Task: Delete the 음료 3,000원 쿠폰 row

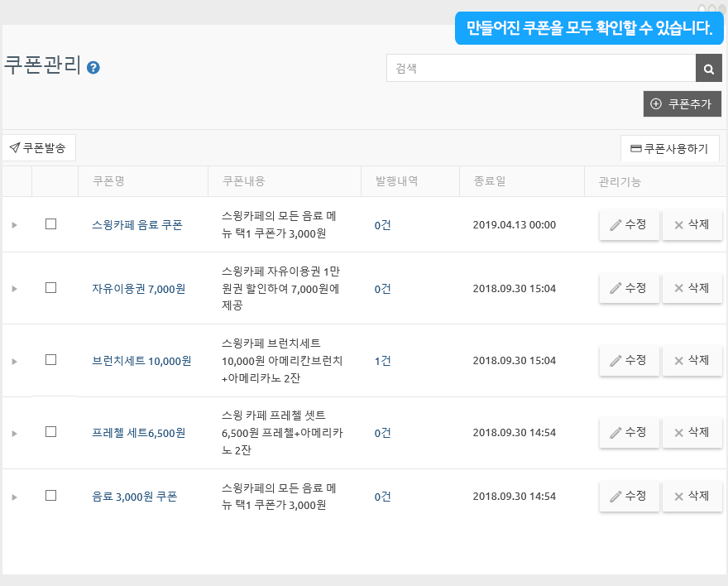Action: pos(692,497)
